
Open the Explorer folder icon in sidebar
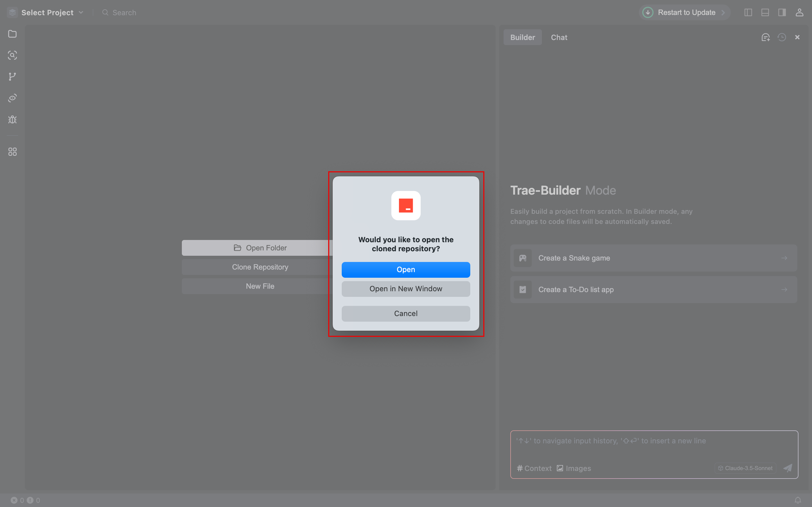point(12,34)
